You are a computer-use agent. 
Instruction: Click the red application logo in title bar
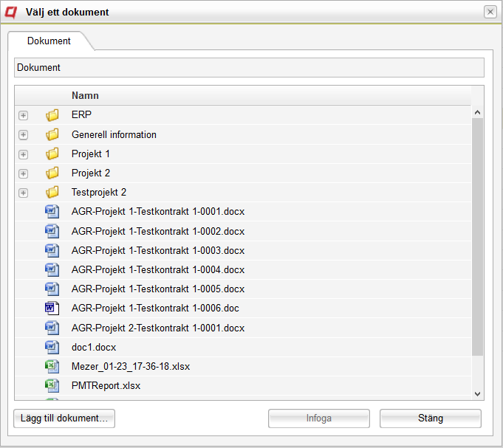coord(10,13)
